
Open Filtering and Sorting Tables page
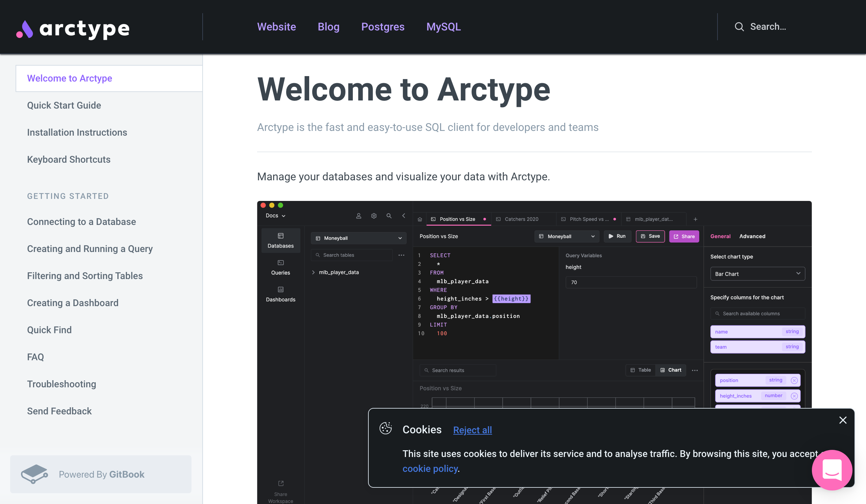pos(85,276)
